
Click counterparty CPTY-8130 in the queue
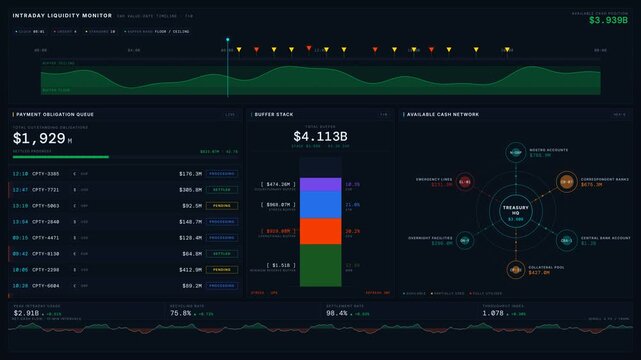click(x=45, y=254)
